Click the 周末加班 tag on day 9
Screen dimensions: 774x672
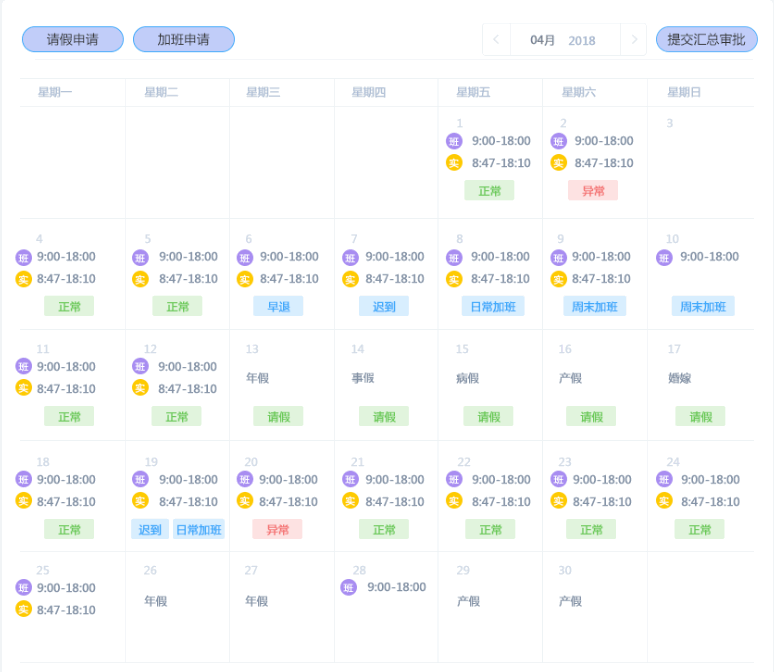click(595, 306)
